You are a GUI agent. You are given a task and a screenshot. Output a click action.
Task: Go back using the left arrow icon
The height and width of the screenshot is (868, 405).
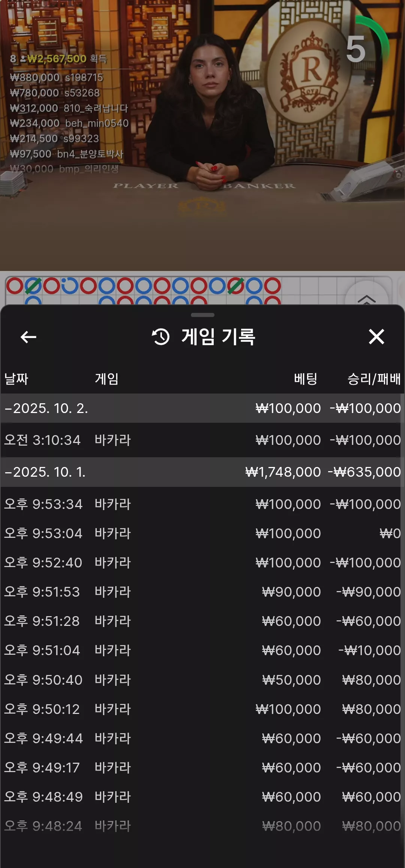(x=28, y=337)
